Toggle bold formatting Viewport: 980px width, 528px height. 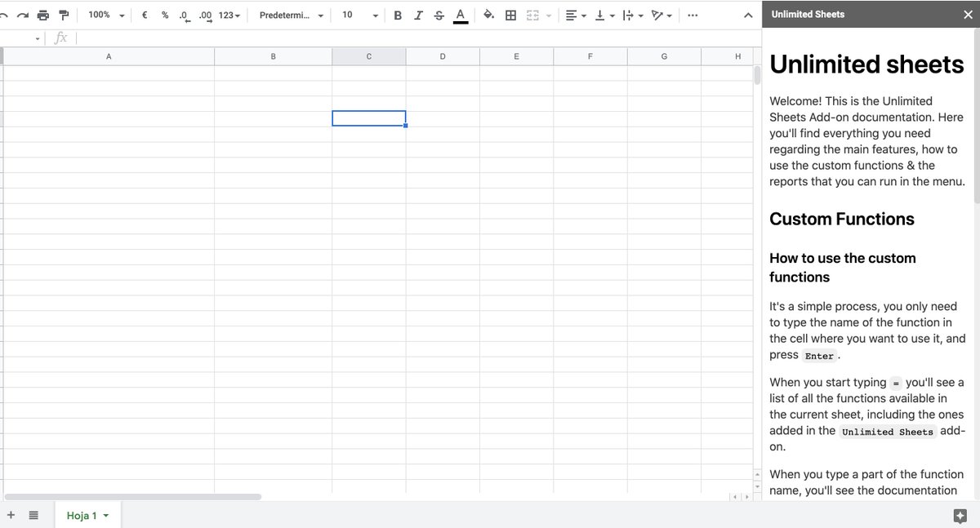pyautogui.click(x=398, y=15)
